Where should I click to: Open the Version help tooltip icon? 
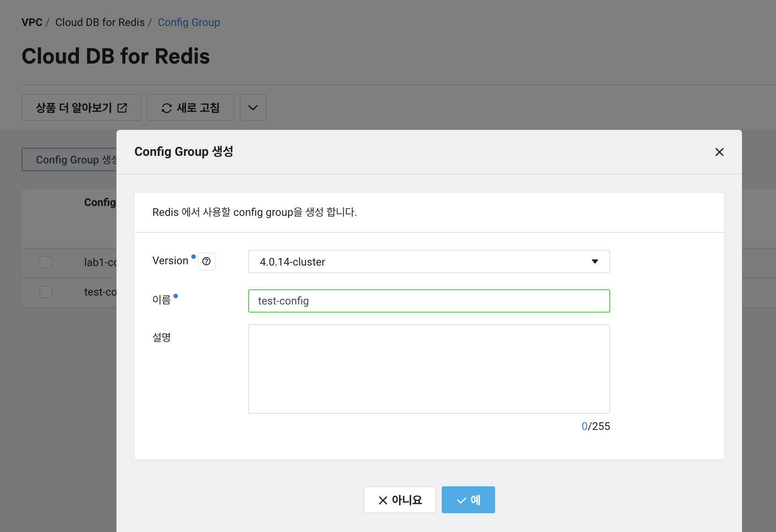tap(207, 262)
